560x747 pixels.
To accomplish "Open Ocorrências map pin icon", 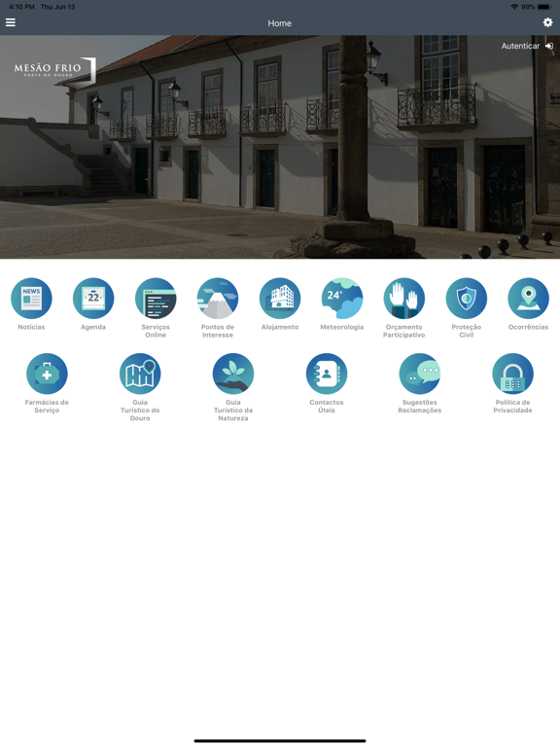I will [x=529, y=299].
